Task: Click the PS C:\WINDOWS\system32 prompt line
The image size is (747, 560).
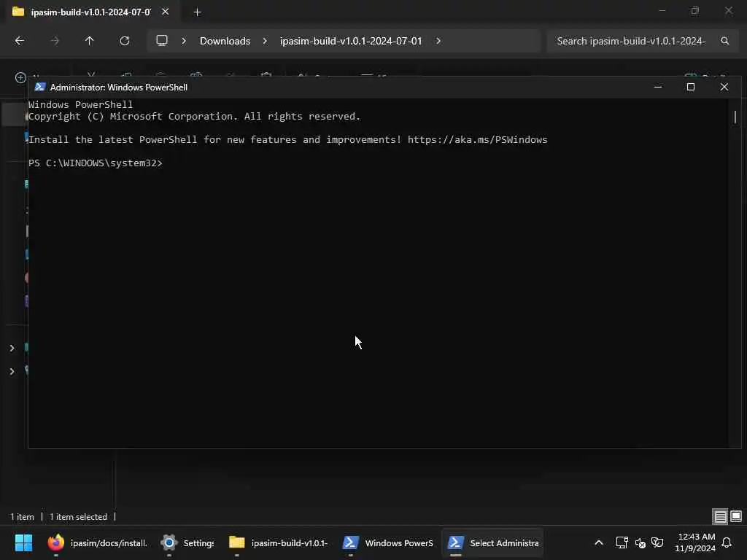Action: click(96, 163)
